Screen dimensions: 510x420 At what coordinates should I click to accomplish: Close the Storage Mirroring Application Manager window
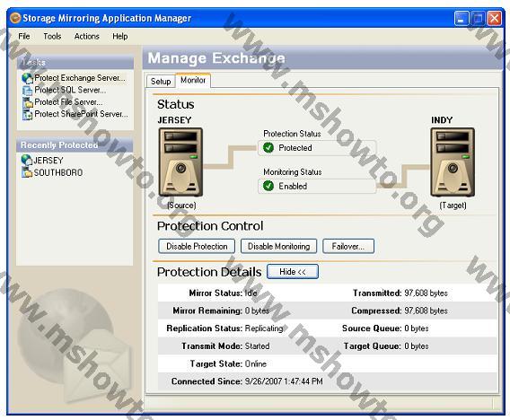(494, 18)
